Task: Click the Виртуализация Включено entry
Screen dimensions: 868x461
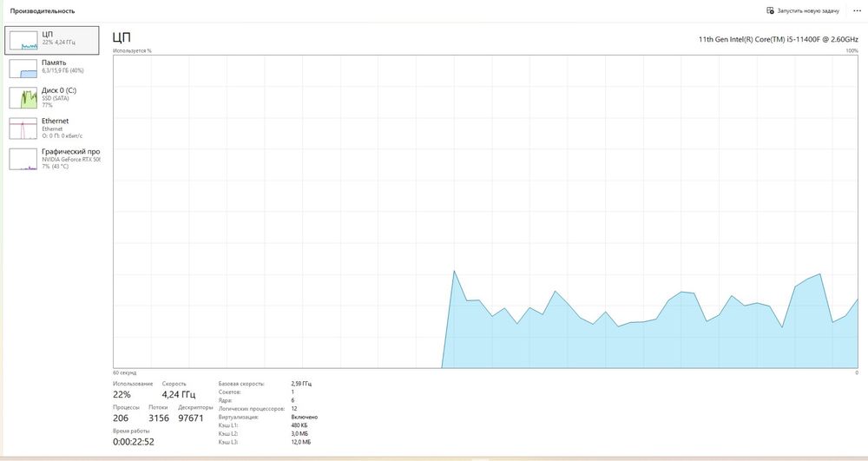Action: (268, 418)
